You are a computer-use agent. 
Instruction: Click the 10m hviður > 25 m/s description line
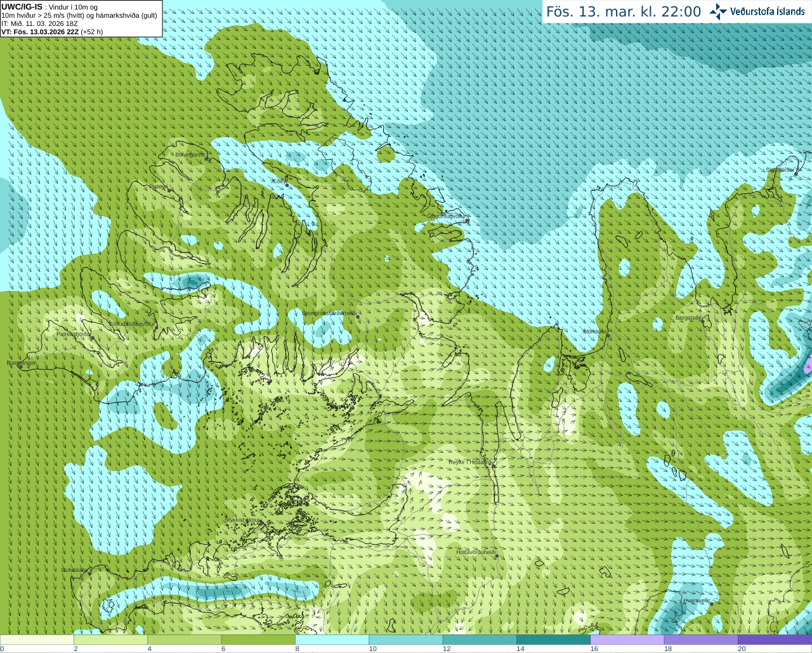[79, 15]
